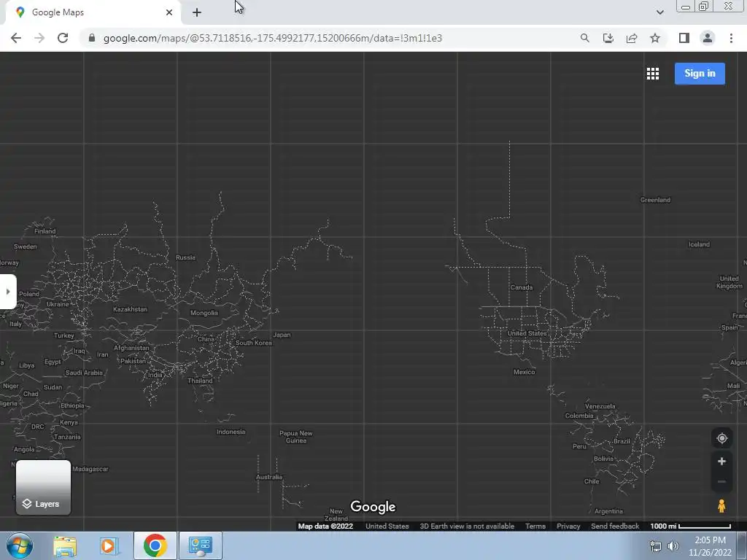Click the Iceland label on map
The image size is (747, 560).
(699, 244)
